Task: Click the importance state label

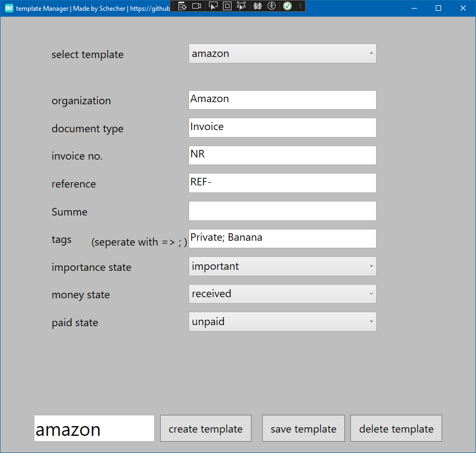Action: [x=91, y=267]
